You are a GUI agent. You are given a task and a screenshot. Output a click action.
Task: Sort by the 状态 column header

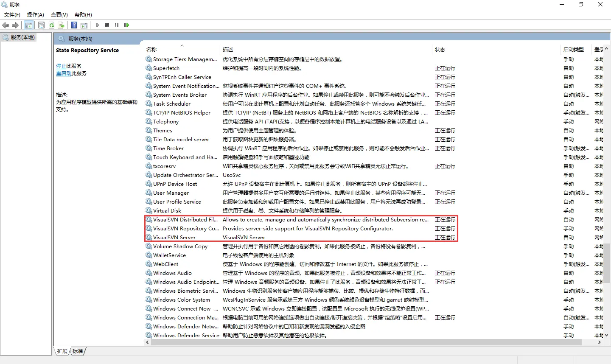click(496, 50)
